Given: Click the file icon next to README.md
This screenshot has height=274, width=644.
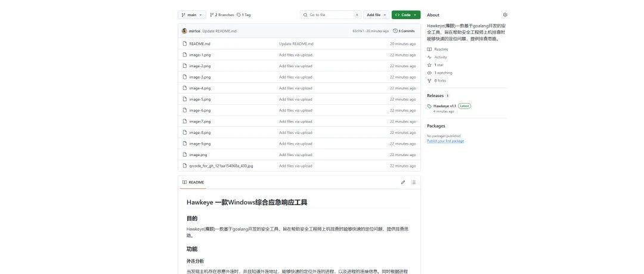Looking at the screenshot, I should (185, 43).
